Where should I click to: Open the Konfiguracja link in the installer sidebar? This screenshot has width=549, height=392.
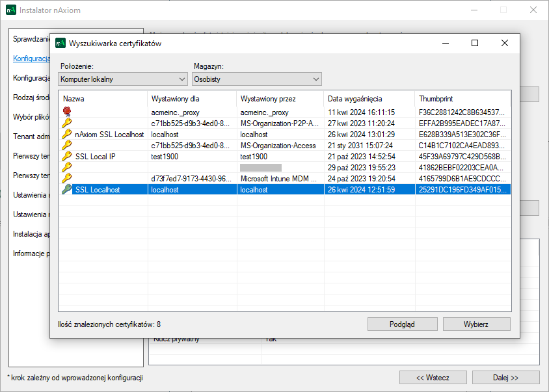[31, 59]
